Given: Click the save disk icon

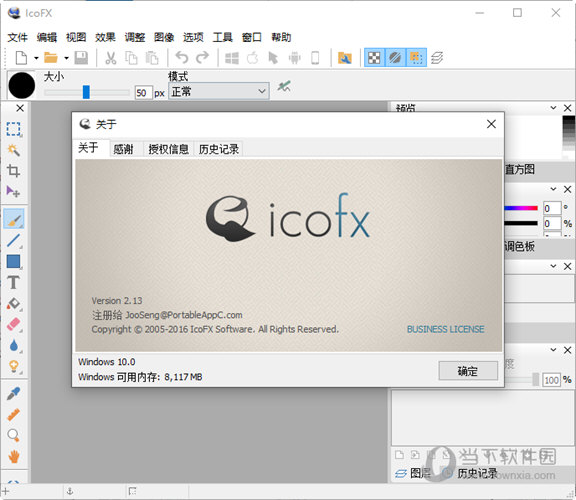Looking at the screenshot, I should pos(81,58).
